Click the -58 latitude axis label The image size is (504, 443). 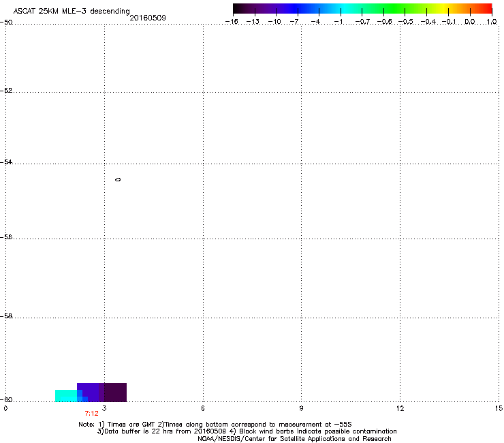coord(6,316)
